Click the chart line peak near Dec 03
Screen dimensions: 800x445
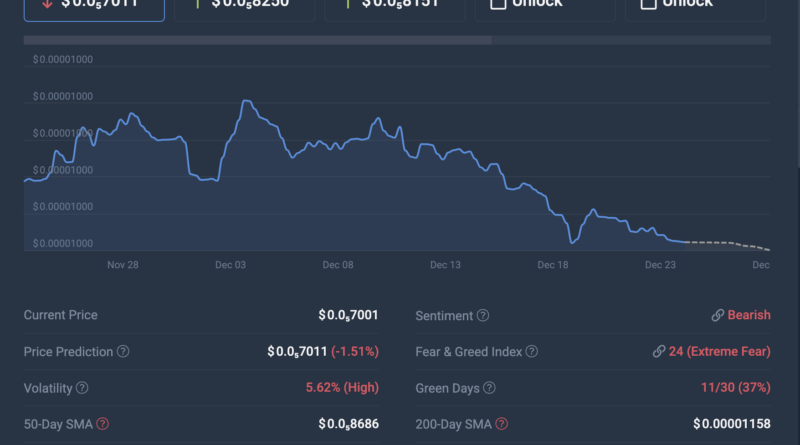click(244, 102)
